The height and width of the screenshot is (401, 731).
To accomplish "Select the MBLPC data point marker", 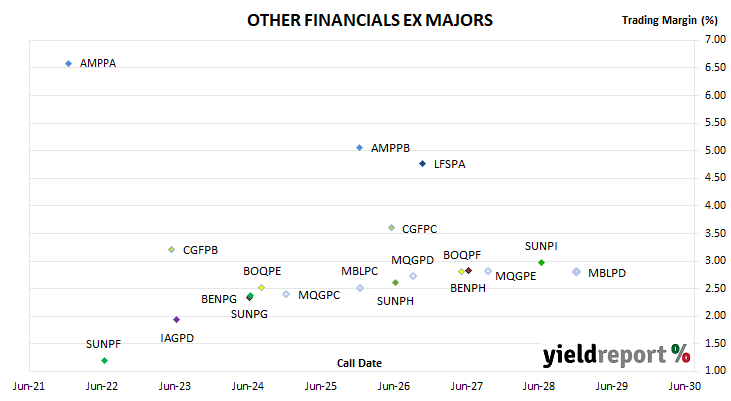I will (360, 288).
